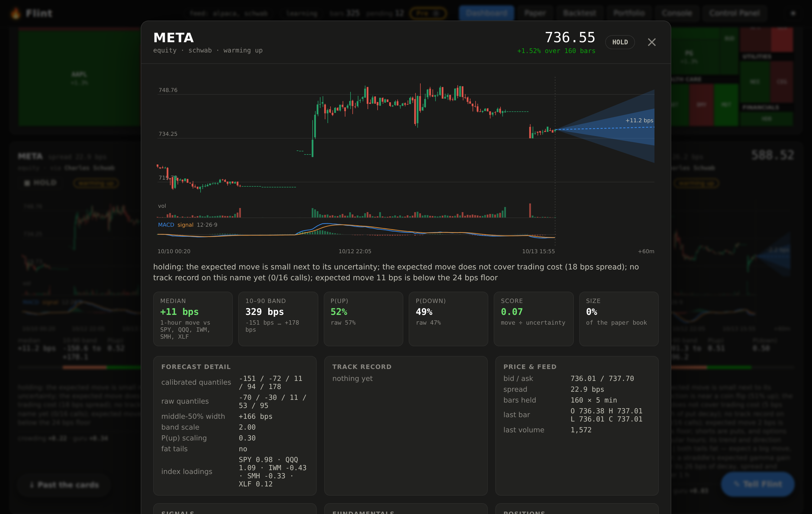Image resolution: width=812 pixels, height=514 pixels.
Task: Close the META detail dialog
Action: 651,42
